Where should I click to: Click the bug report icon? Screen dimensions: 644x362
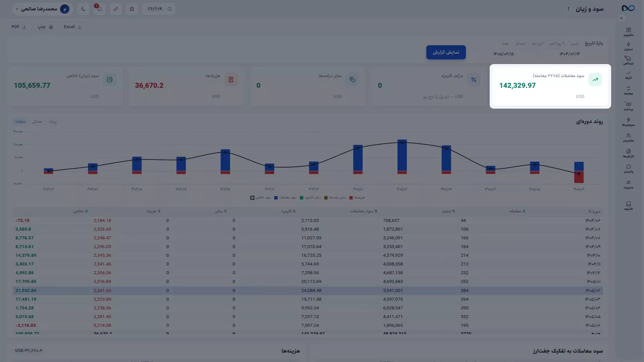coord(132,9)
